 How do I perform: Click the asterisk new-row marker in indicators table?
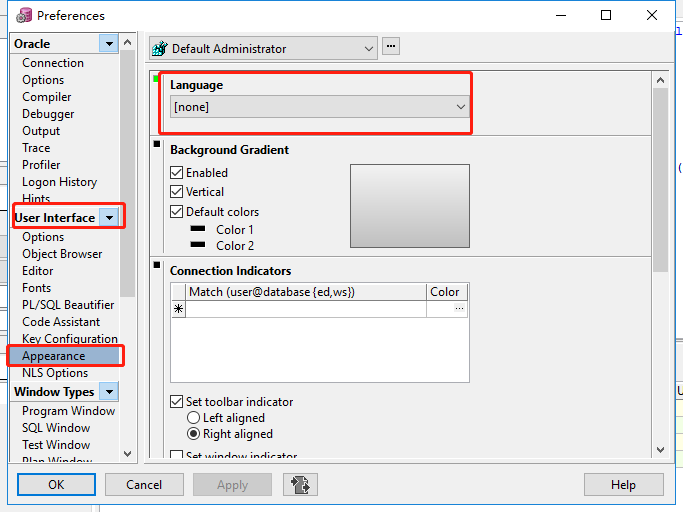pos(179,309)
